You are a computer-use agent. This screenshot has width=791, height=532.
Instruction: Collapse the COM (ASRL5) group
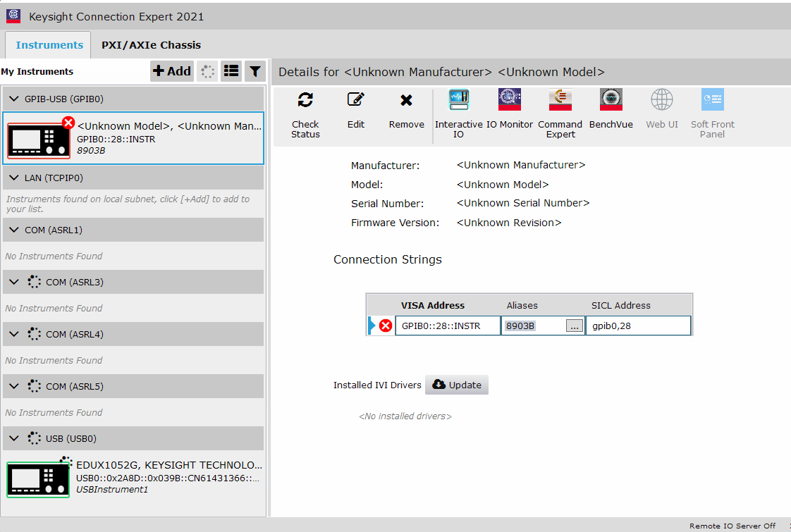(x=14, y=386)
